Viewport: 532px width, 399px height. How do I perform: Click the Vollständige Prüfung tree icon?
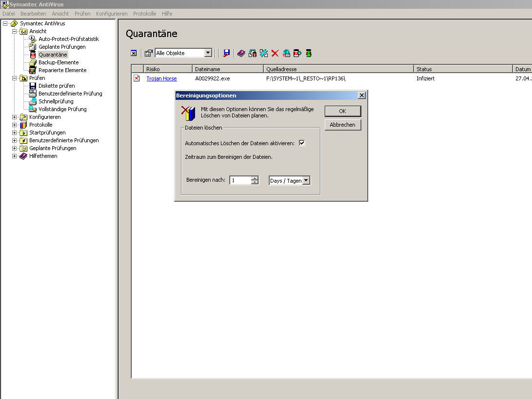[x=33, y=109]
